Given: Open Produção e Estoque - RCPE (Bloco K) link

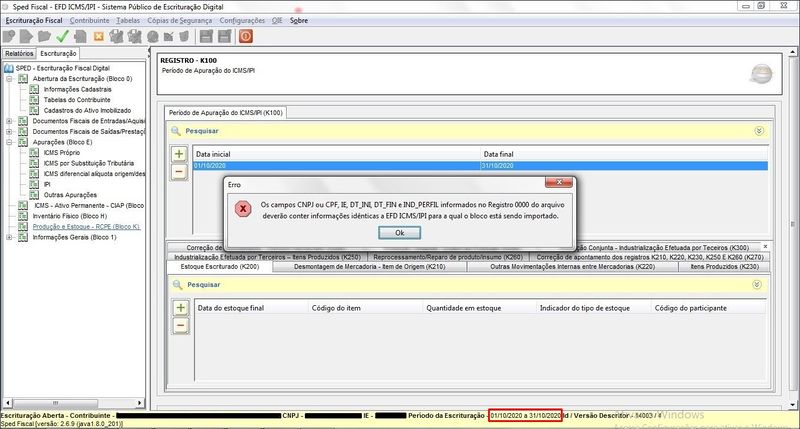Looking at the screenshot, I should point(86,226).
